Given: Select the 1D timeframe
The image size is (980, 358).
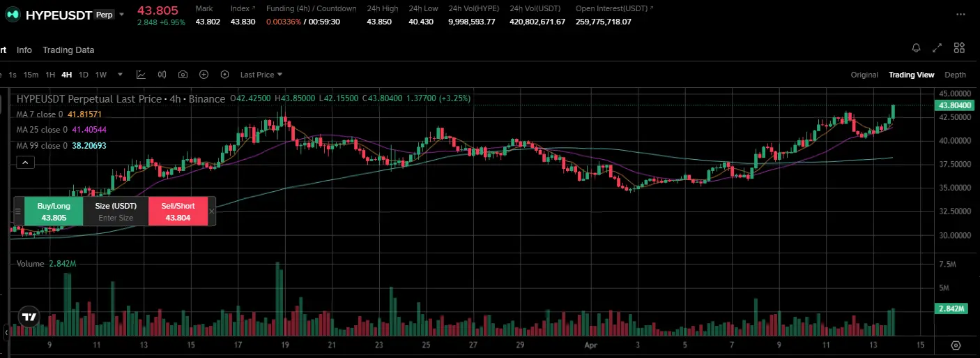Looking at the screenshot, I should 84,75.
